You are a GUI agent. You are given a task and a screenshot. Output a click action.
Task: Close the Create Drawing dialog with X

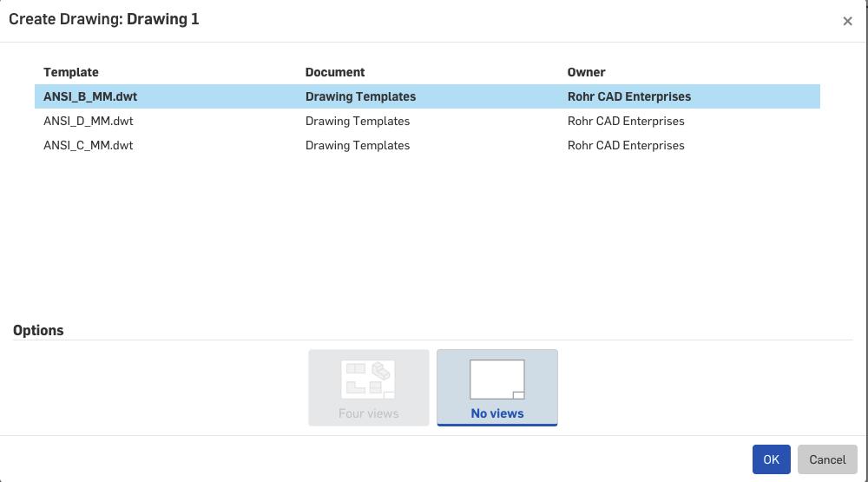pyautogui.click(x=847, y=21)
